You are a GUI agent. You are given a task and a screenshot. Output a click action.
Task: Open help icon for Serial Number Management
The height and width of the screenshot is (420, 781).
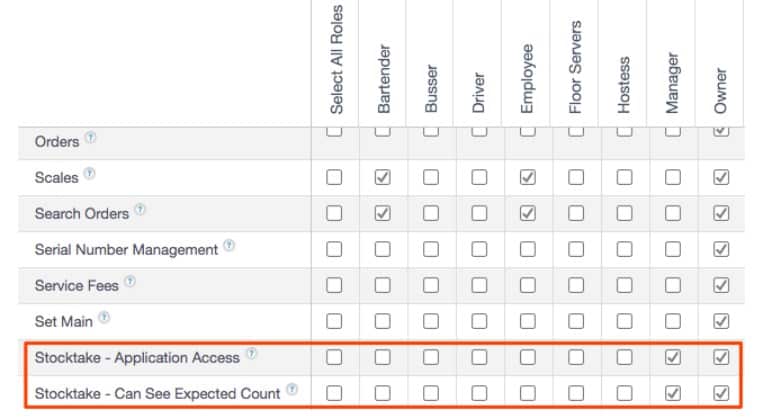point(229,245)
